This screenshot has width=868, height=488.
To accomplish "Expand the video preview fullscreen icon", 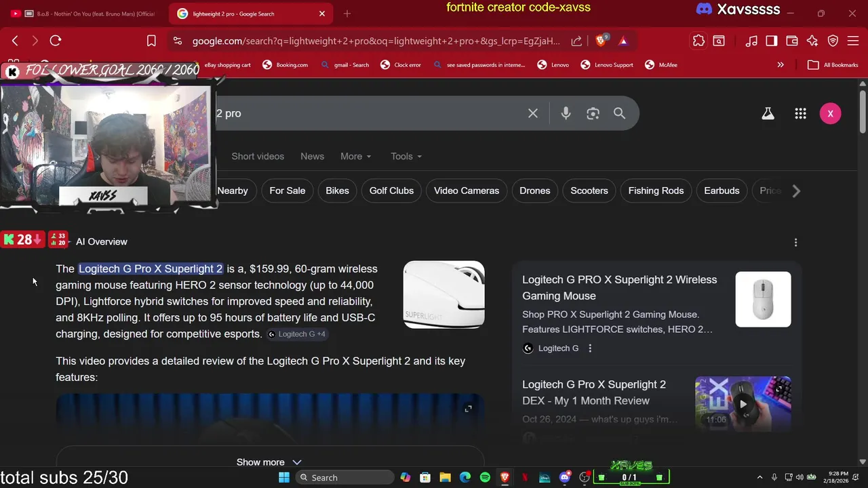I will point(468,409).
